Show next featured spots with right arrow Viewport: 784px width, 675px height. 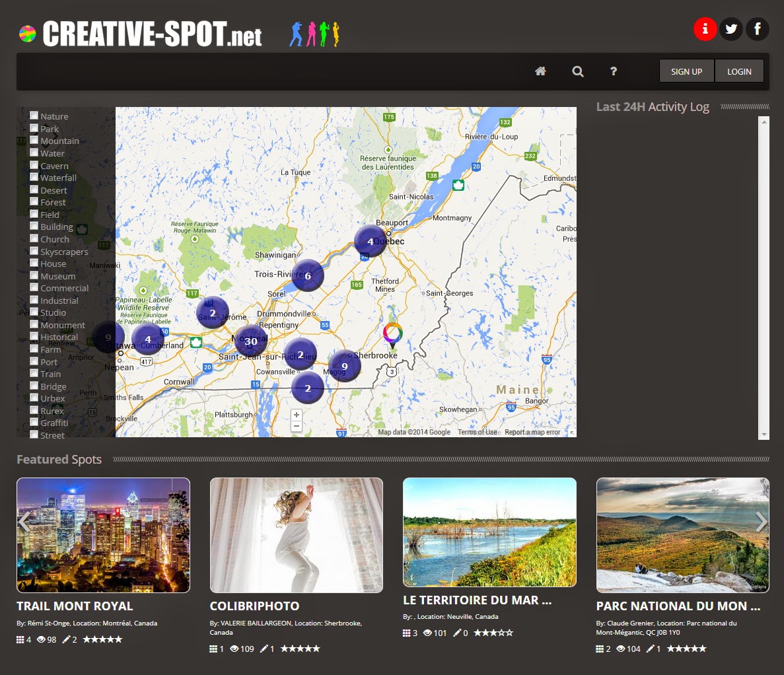761,522
